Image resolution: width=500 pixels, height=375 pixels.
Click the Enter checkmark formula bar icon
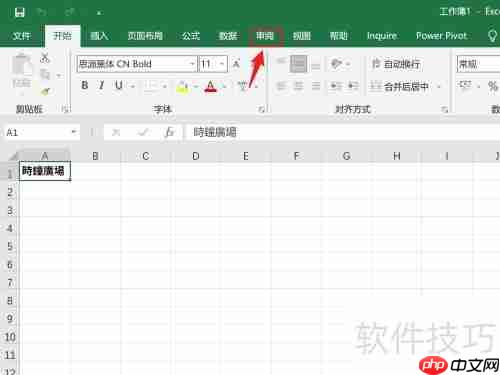(x=143, y=133)
